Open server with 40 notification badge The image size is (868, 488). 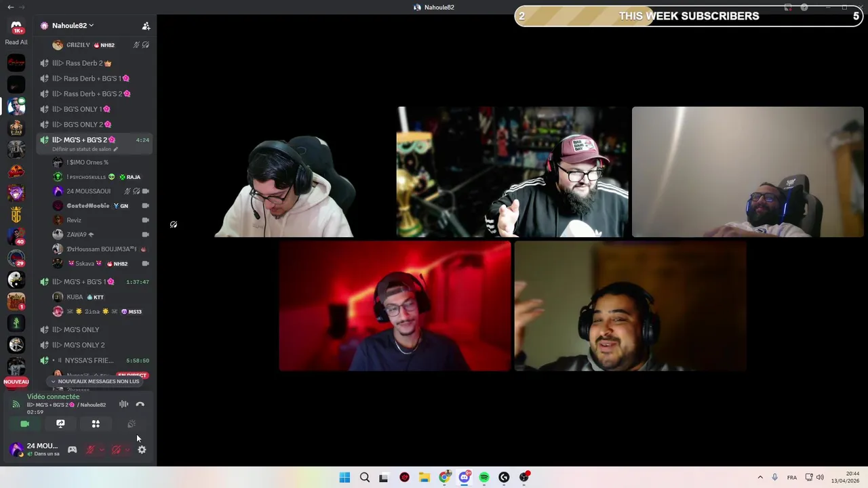[x=16, y=237]
